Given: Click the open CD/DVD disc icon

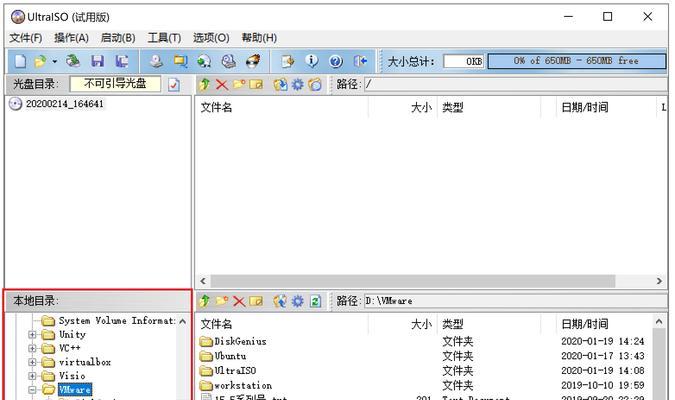Looking at the screenshot, I should pos(73,61).
